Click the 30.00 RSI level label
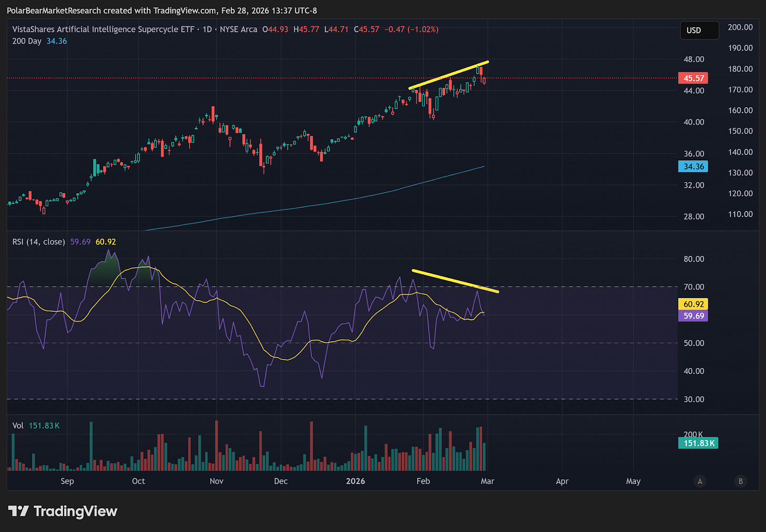Image resolution: width=766 pixels, height=532 pixels. pos(693,400)
